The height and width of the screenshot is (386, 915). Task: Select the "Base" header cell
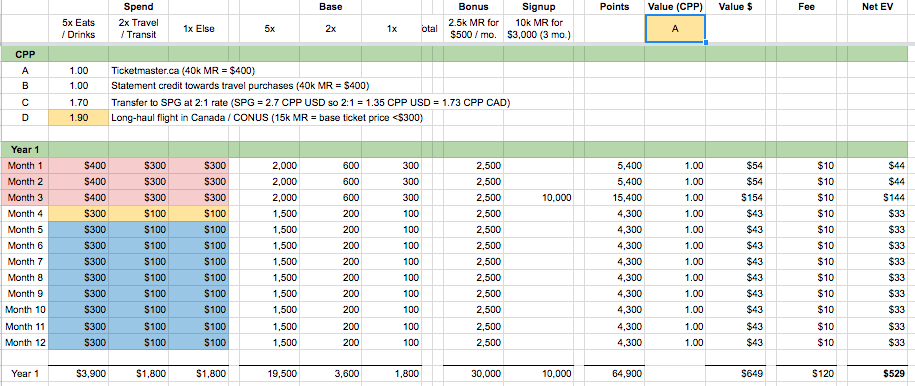[331, 7]
